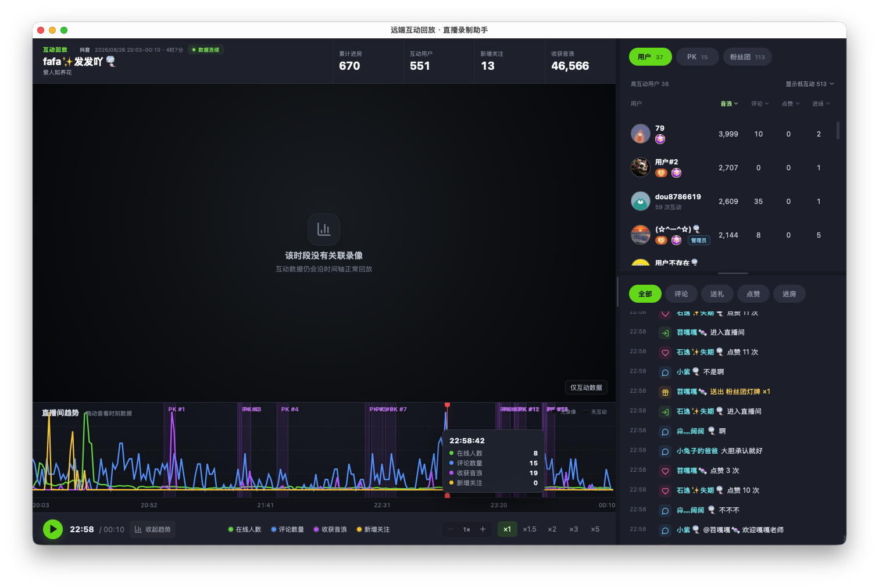879x588 pixels.
Task: Click the purple star badge under user 79
Action: coord(660,139)
